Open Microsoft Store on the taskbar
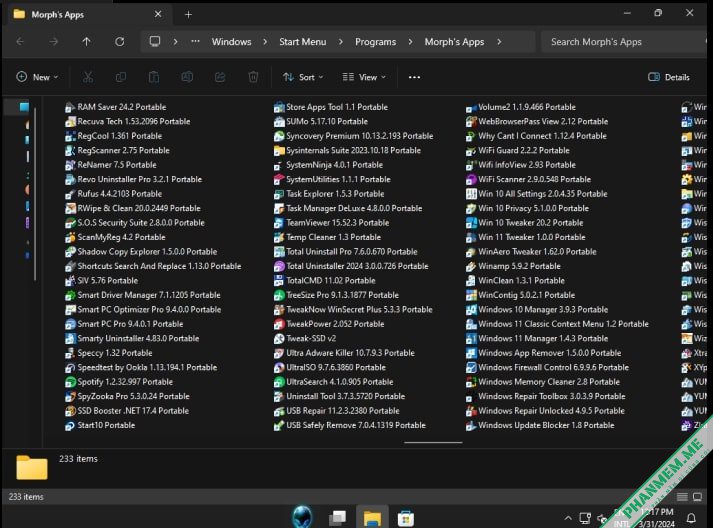This screenshot has width=713, height=528. [x=406, y=518]
